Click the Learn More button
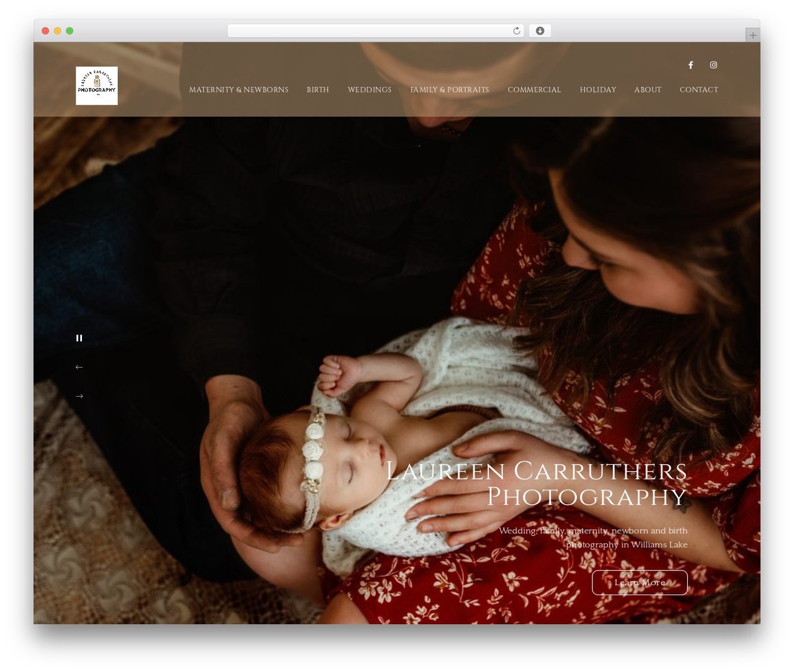This screenshot has width=794, height=672. [x=640, y=583]
